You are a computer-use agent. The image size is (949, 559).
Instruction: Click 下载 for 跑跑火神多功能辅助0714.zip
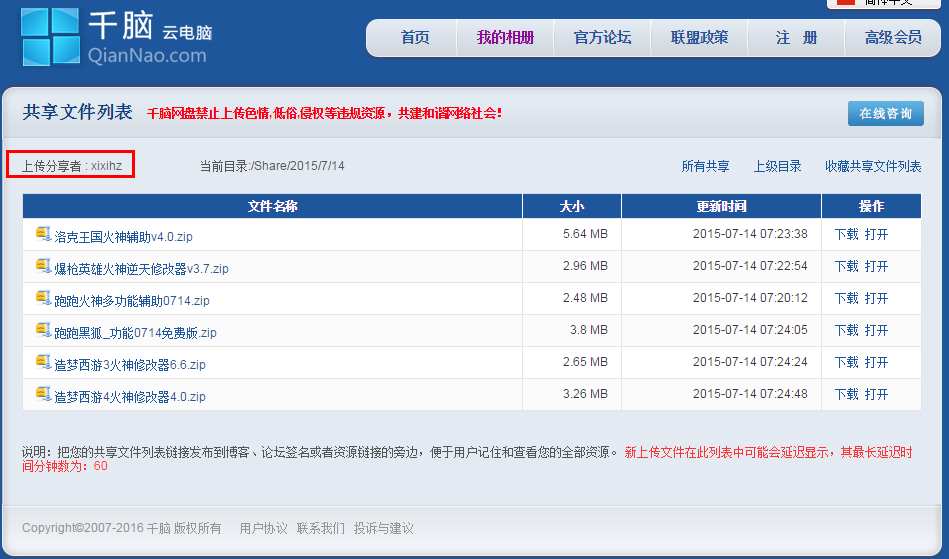coord(846,298)
